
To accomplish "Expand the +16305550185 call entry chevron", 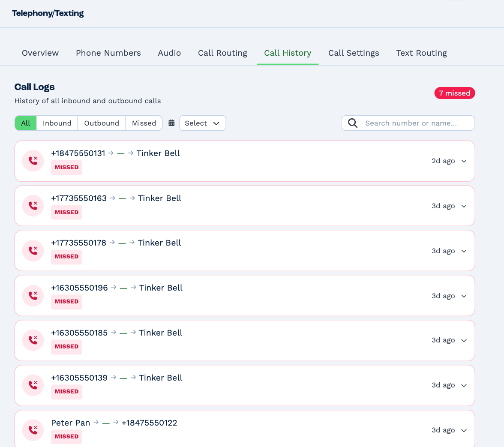I will pos(464,340).
